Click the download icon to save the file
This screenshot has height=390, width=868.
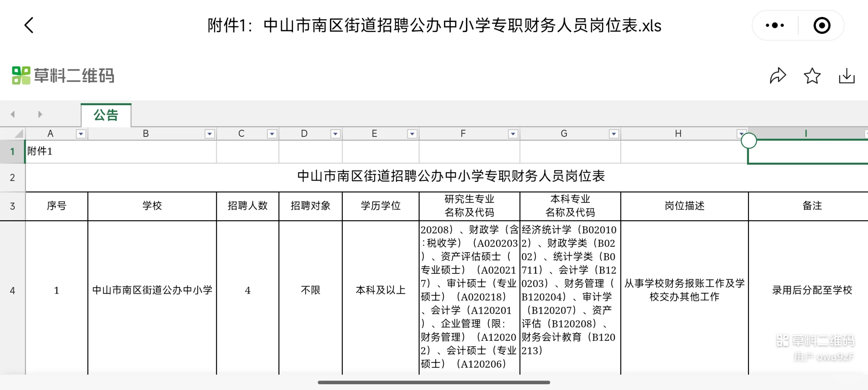(x=846, y=76)
